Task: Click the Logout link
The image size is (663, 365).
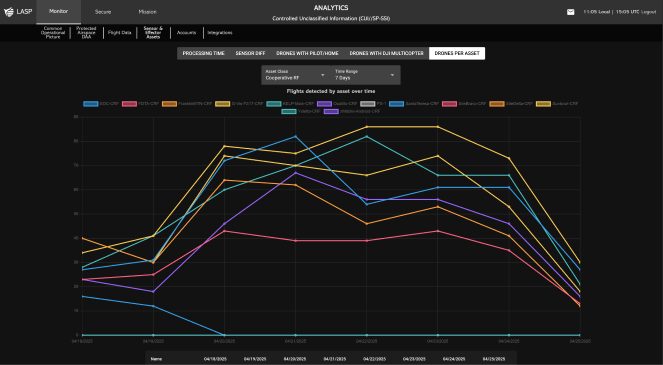Action: 649,12
